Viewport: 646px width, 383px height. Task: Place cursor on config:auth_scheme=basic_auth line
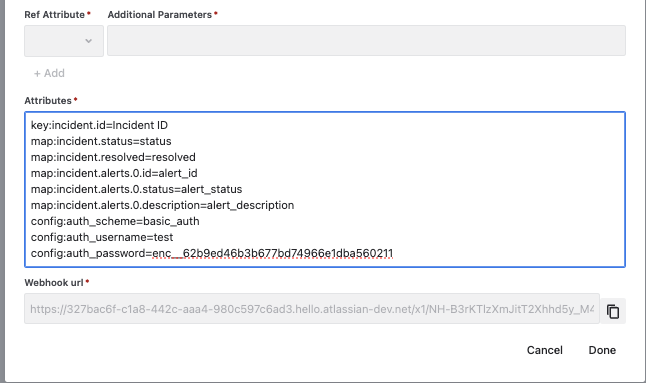[115, 222]
